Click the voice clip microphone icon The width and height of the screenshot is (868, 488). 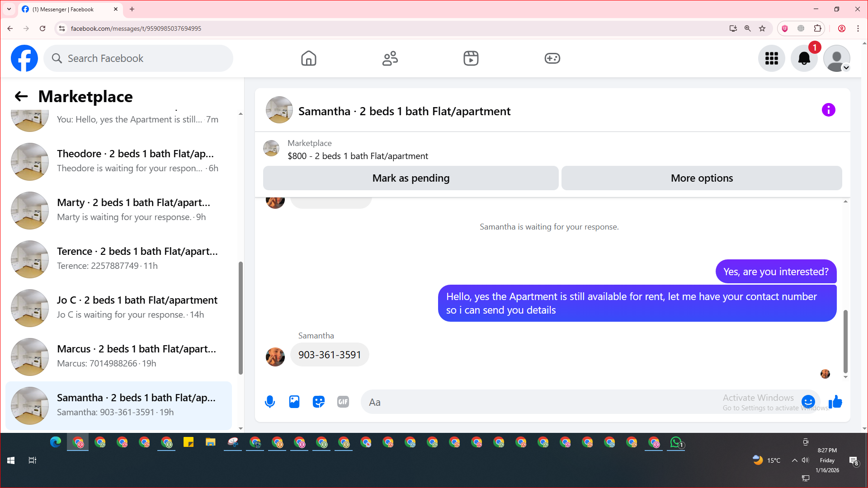[270, 402]
